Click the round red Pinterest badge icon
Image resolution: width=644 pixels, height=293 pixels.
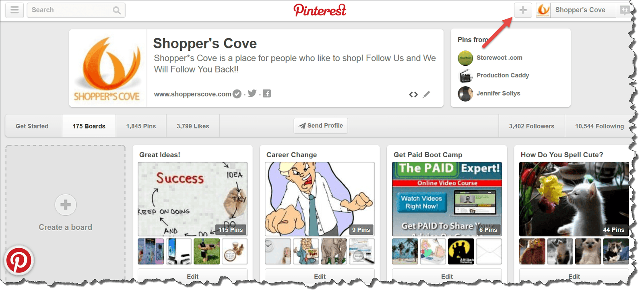tap(19, 260)
